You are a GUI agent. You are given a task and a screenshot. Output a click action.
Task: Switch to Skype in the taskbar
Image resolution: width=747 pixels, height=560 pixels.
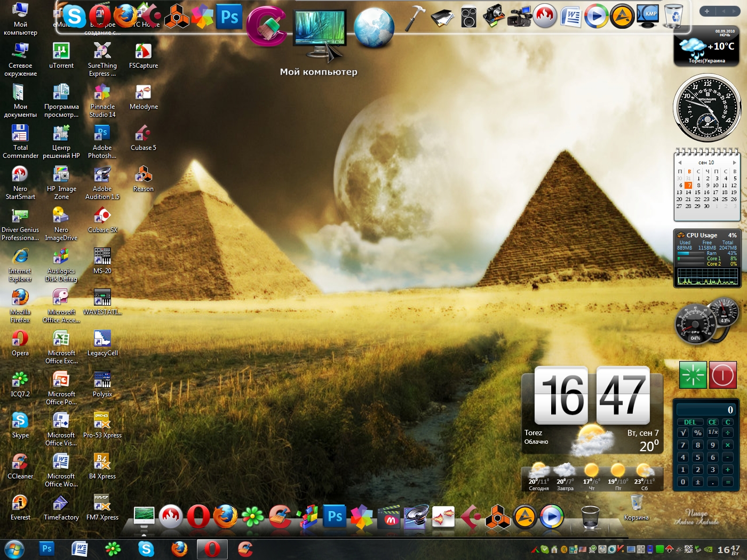coord(146,549)
